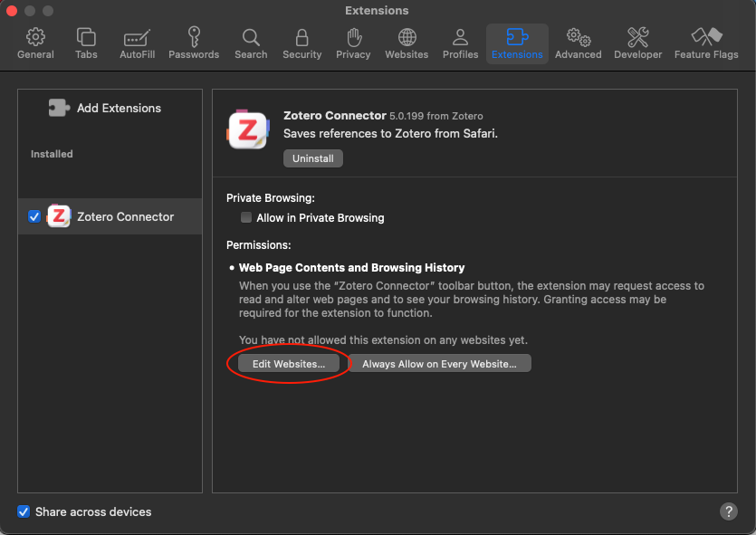756x535 pixels.
Task: Open the Websites settings pane
Action: 407,43
